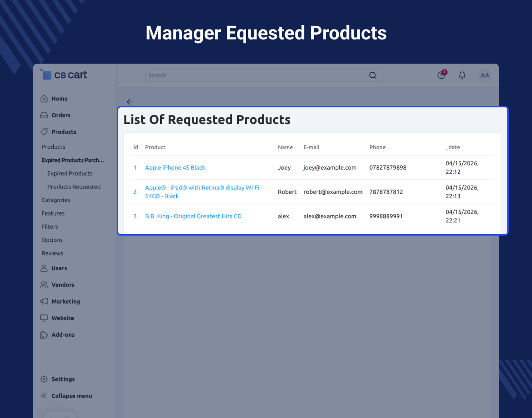Open the Vendors menu item
Screen dimensions: 532x418
63,285
